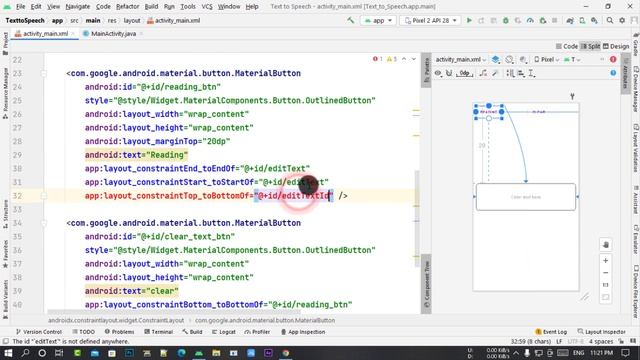Open the Align options icon
640x360 pixels.
[x=521, y=73]
